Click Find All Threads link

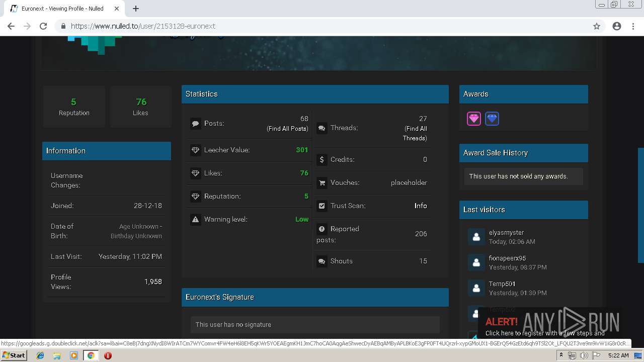[x=415, y=133]
